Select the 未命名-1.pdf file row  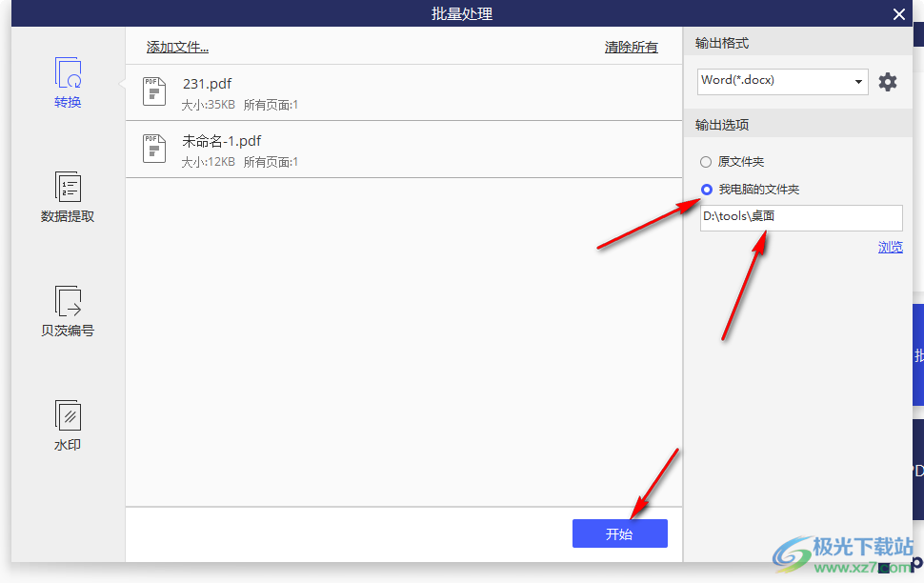pyautogui.click(x=404, y=150)
